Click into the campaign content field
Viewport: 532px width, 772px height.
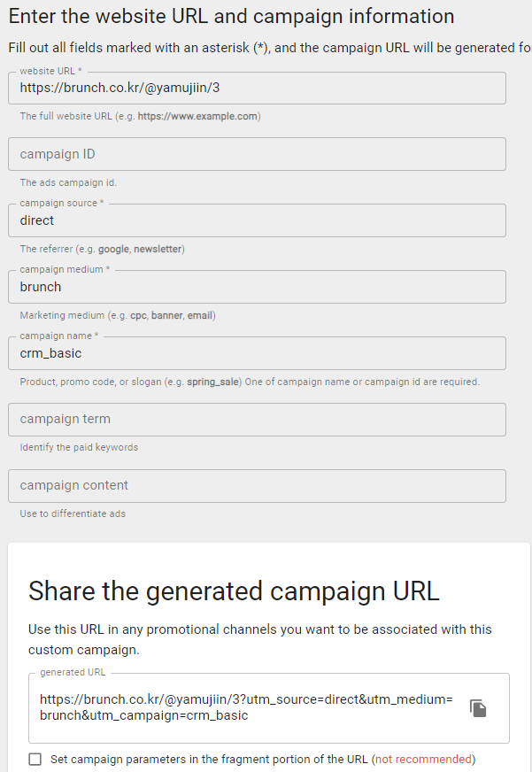tap(257, 486)
